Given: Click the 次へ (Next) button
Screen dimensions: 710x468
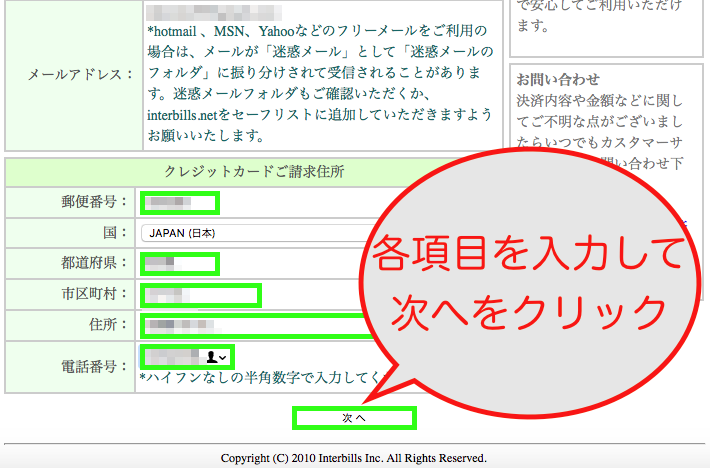Looking at the screenshot, I should click(353, 418).
